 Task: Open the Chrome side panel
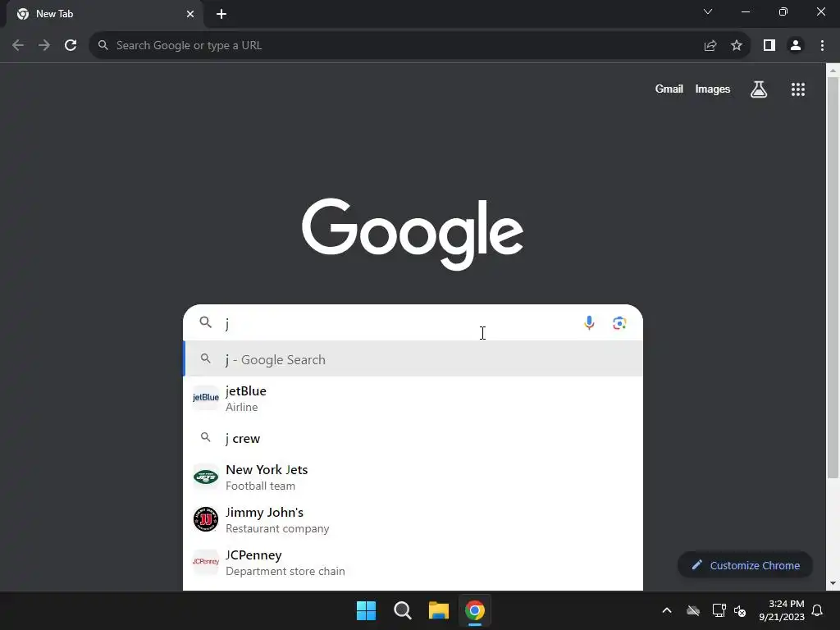[x=769, y=46]
